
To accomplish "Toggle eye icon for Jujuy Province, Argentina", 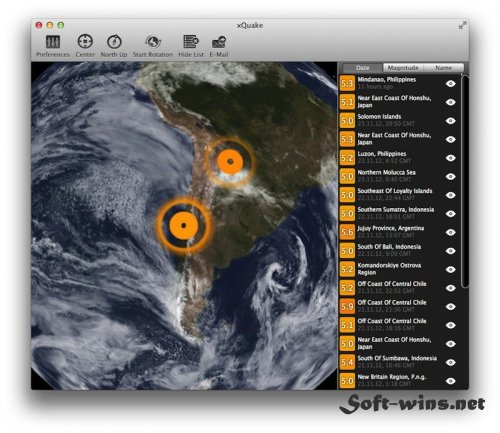I will point(451,232).
